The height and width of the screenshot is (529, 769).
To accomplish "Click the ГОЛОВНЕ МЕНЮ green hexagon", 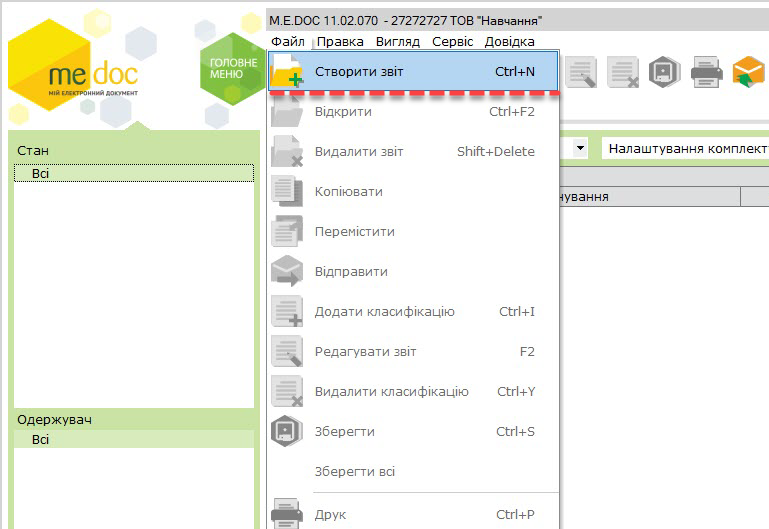I will tap(232, 69).
